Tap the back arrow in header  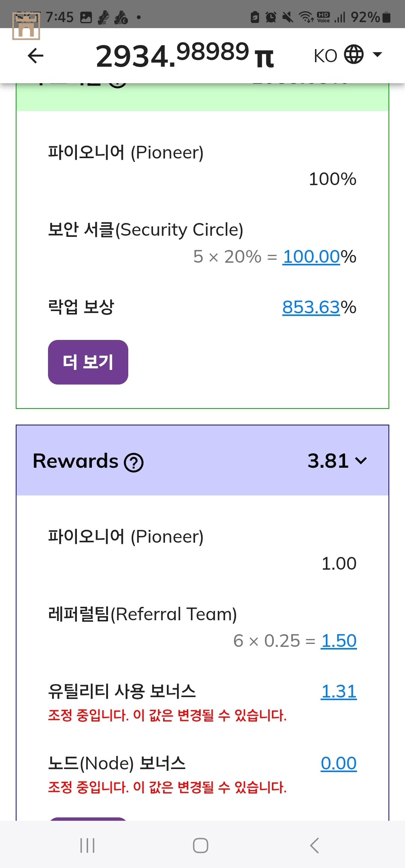tap(36, 56)
